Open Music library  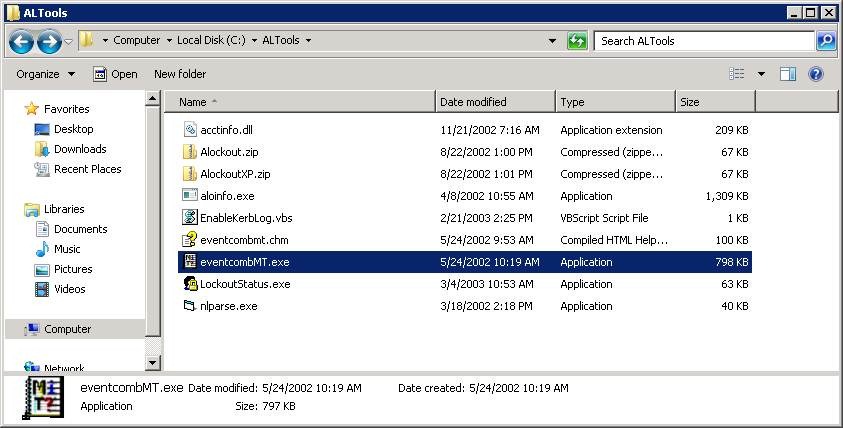tap(67, 249)
